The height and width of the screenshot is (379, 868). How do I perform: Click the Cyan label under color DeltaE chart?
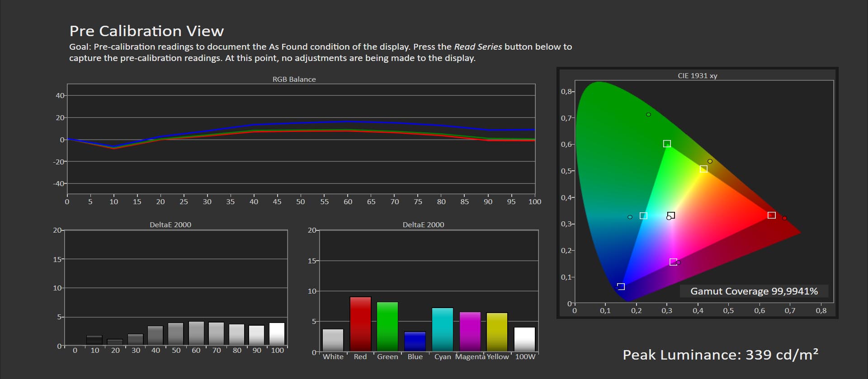[x=443, y=356]
